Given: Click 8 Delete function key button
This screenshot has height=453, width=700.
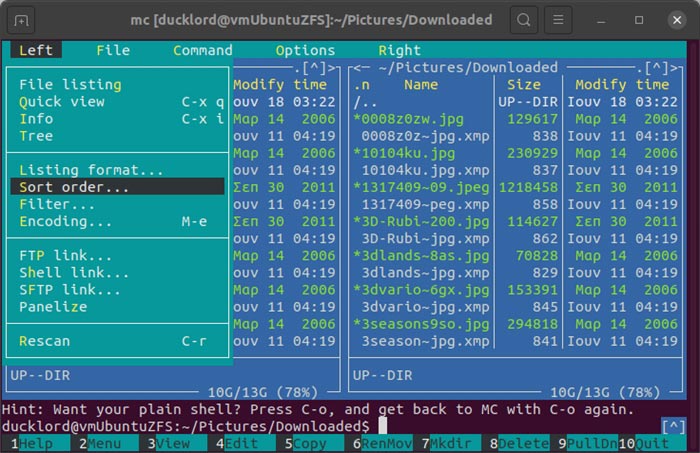Looking at the screenshot, I should (519, 443).
